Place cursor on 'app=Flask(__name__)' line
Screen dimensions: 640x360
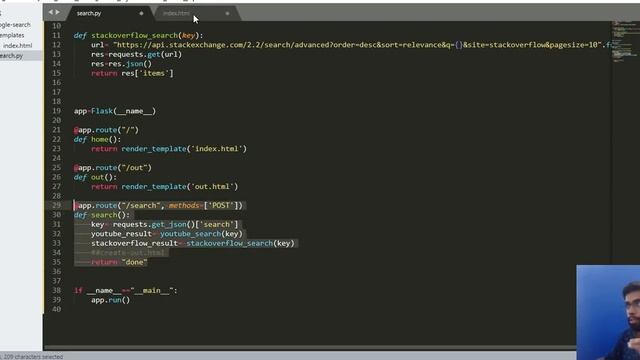(115, 111)
